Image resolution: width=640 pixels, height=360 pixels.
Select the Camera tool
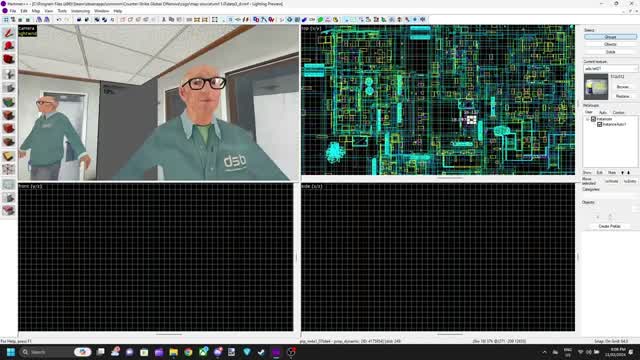[9, 60]
